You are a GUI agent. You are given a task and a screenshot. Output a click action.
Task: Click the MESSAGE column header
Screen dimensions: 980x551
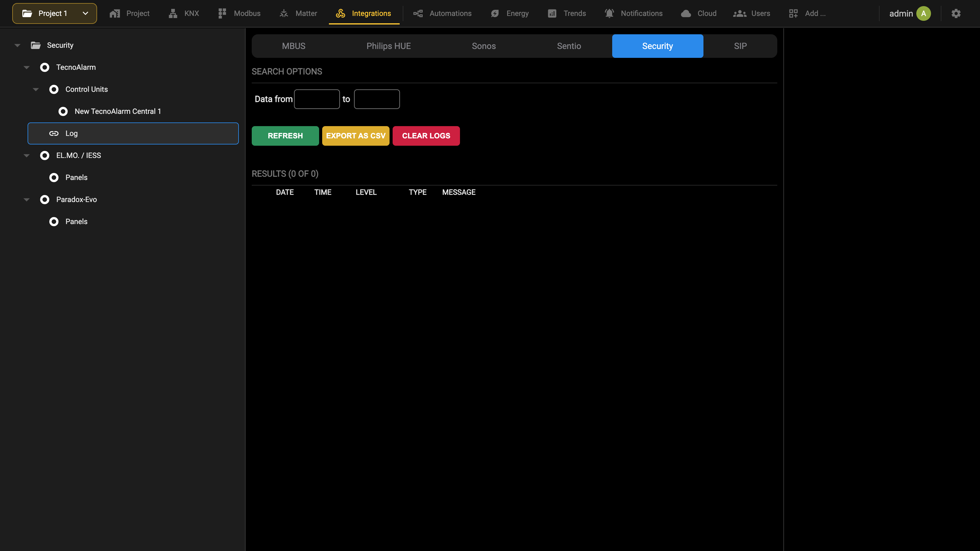458,193
